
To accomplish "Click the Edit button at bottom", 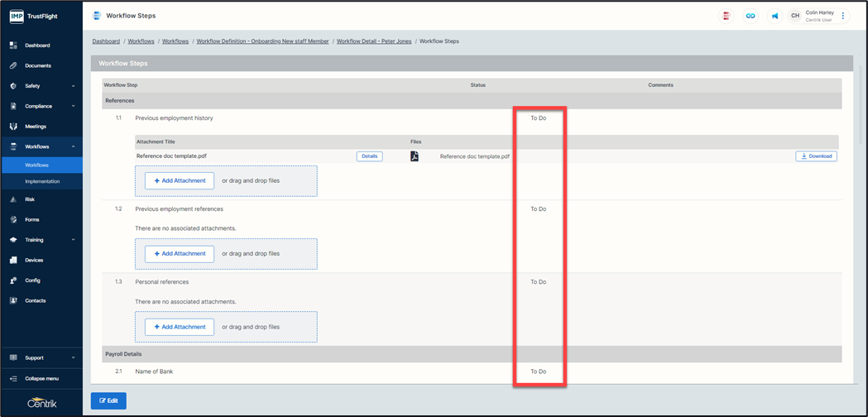I will coord(108,400).
